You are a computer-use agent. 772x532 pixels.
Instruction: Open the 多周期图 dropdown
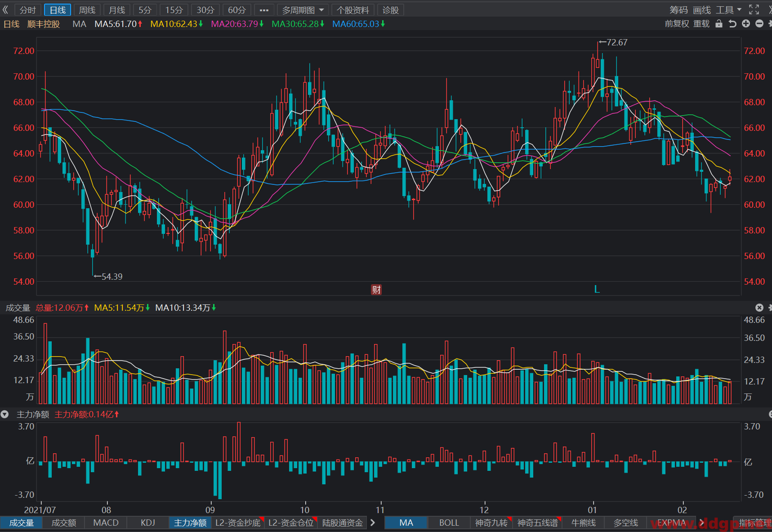click(x=303, y=10)
